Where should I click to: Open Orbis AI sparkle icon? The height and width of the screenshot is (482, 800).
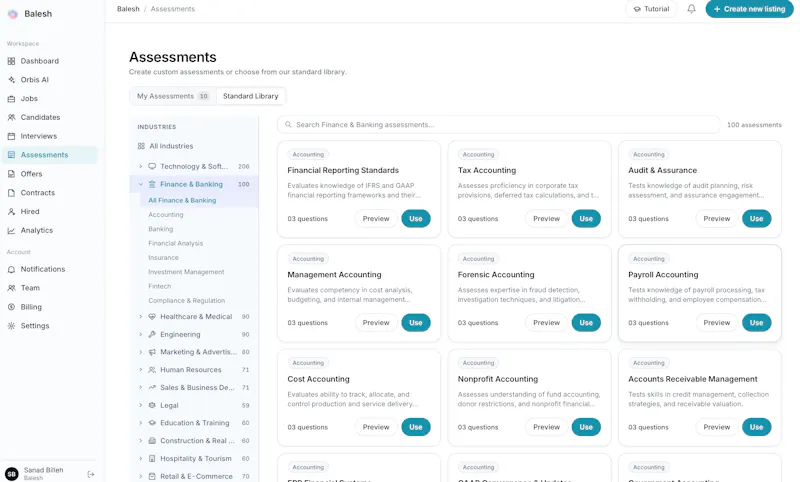click(x=11, y=80)
